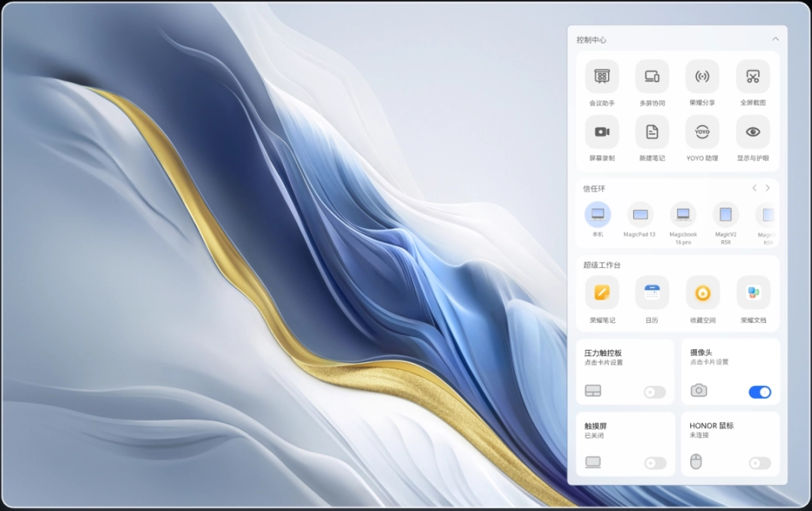Viewport: 812px width, 511px height.
Task: Create a new note with 新建笔记
Action: coord(652,132)
